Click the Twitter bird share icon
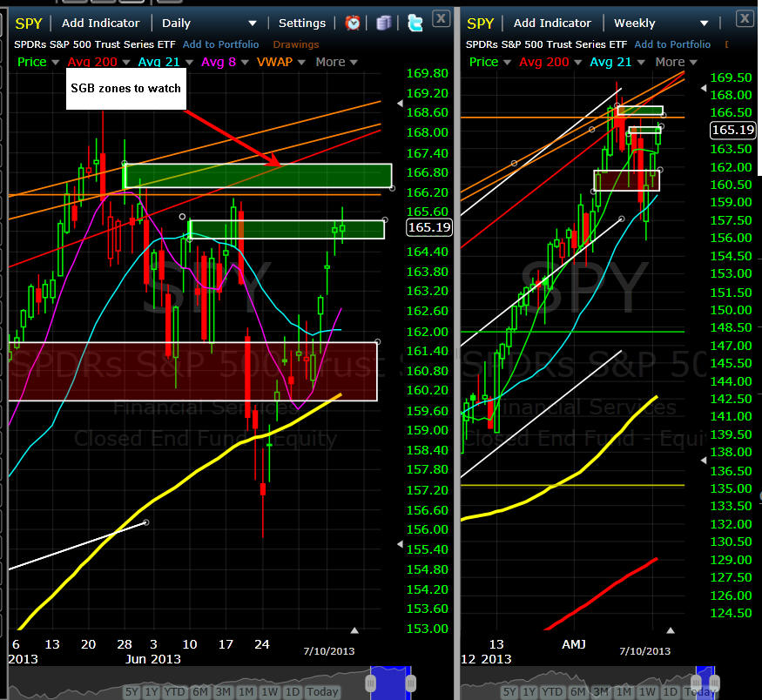Viewport: 762px width, 700px height. coord(415,23)
